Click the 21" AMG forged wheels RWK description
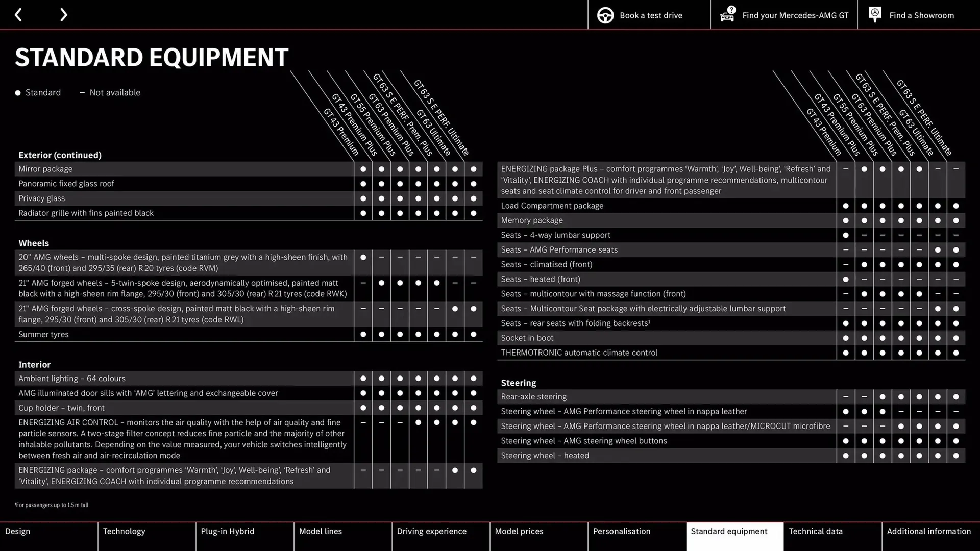Viewport: 980px width, 551px height. click(x=183, y=289)
